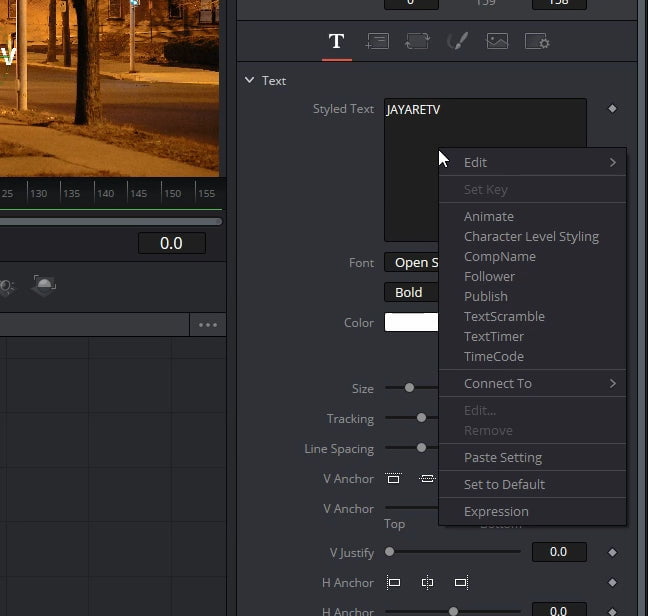The image size is (648, 616).
Task: Click Styled Text keyframe diamond
Action: (x=612, y=109)
